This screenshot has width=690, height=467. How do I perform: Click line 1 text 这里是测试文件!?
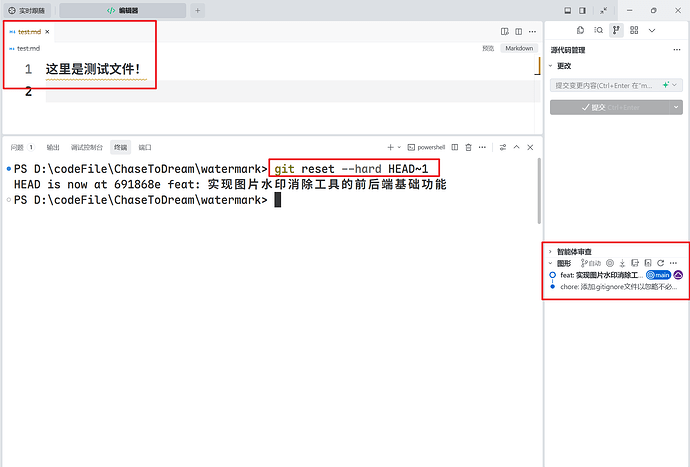[93, 69]
